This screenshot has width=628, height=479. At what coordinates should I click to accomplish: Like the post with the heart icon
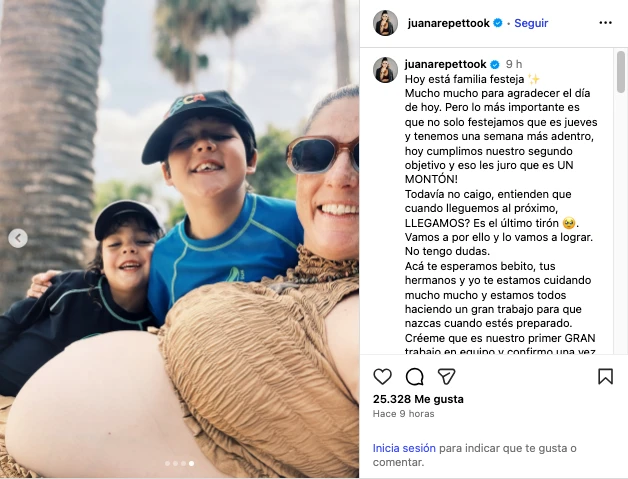coord(382,376)
